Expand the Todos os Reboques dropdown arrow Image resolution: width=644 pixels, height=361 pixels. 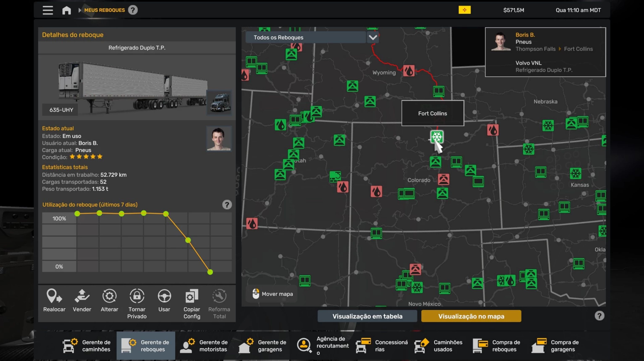point(372,38)
